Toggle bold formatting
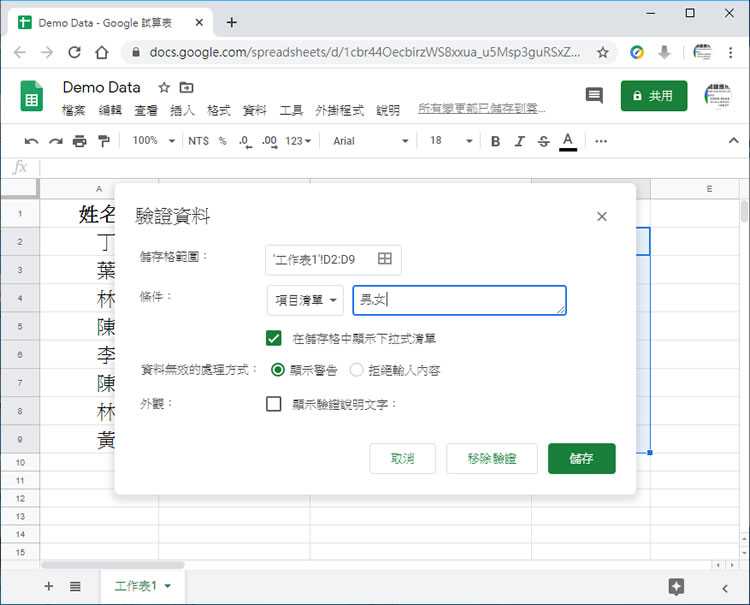 (x=496, y=141)
